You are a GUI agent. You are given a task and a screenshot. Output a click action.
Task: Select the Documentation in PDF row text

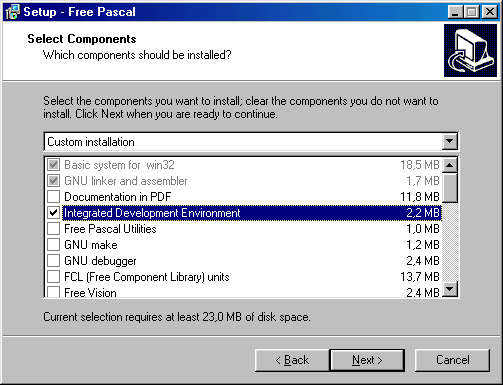point(117,197)
